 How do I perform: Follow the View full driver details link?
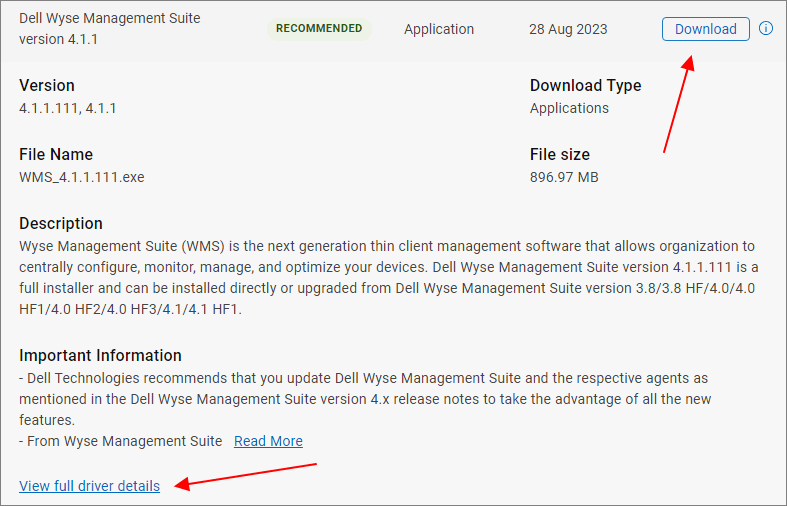point(89,486)
